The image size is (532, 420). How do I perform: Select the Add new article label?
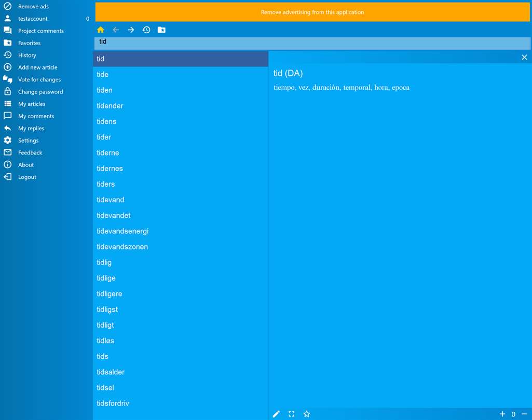click(38, 67)
